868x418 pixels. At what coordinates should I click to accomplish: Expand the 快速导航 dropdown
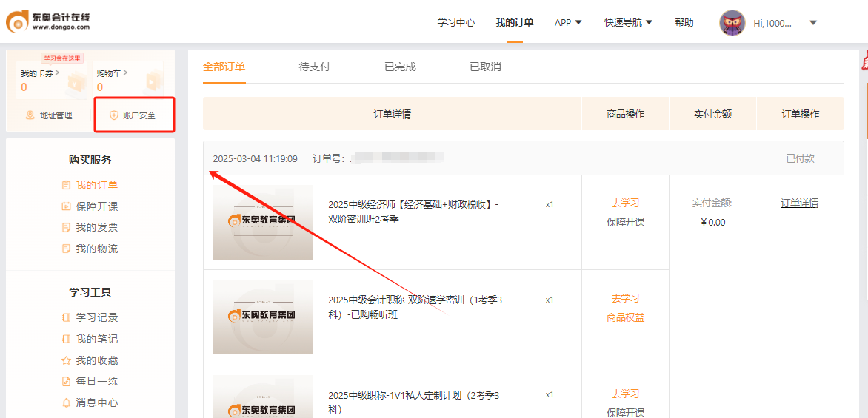[x=628, y=23]
